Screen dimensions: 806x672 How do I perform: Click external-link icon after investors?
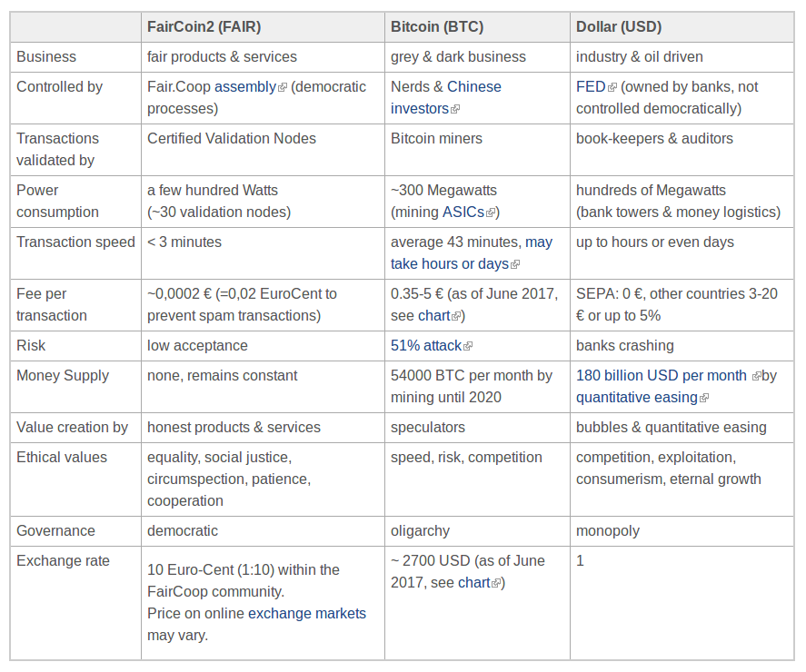click(455, 110)
